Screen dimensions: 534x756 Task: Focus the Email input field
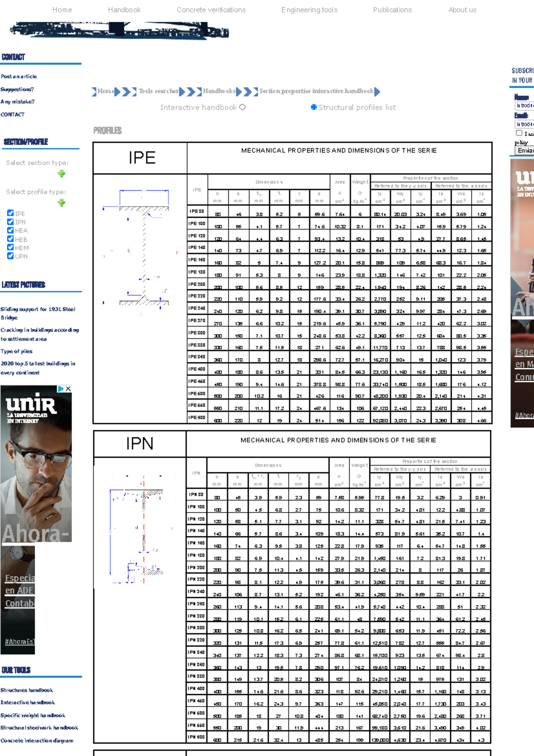[524, 124]
